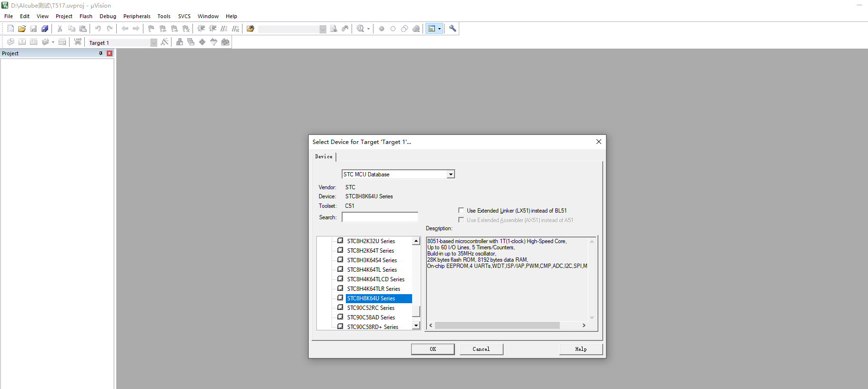Open the Peripherals menu

(x=137, y=16)
